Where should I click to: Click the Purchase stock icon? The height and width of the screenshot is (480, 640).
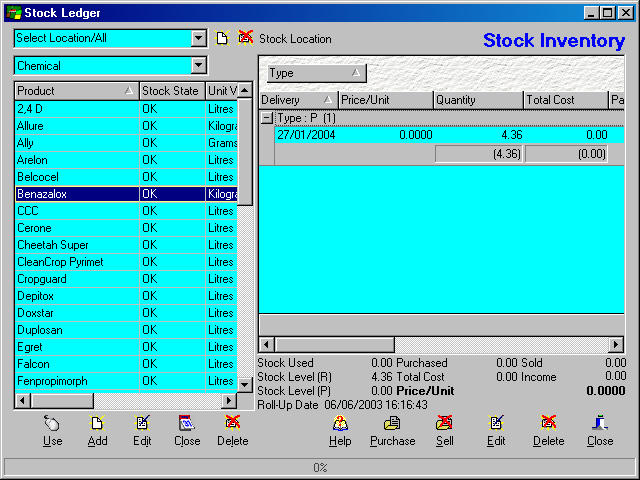tap(392, 423)
